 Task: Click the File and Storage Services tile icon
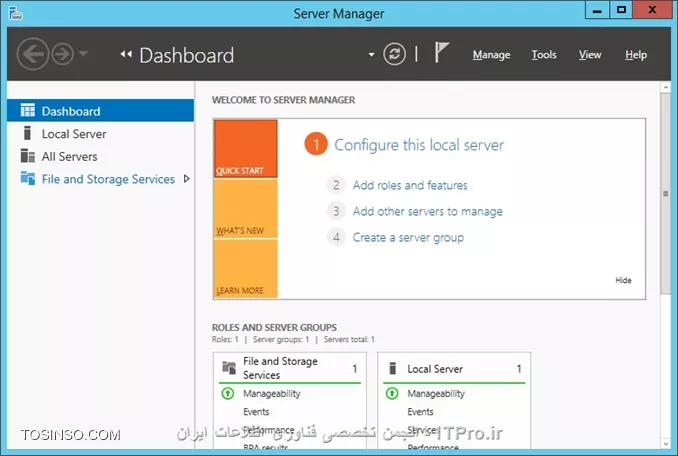229,367
